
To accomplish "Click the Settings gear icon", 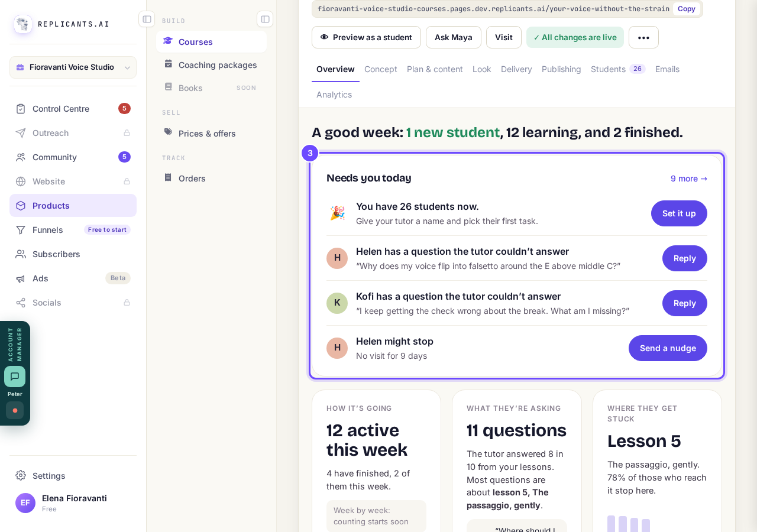I will click(21, 475).
